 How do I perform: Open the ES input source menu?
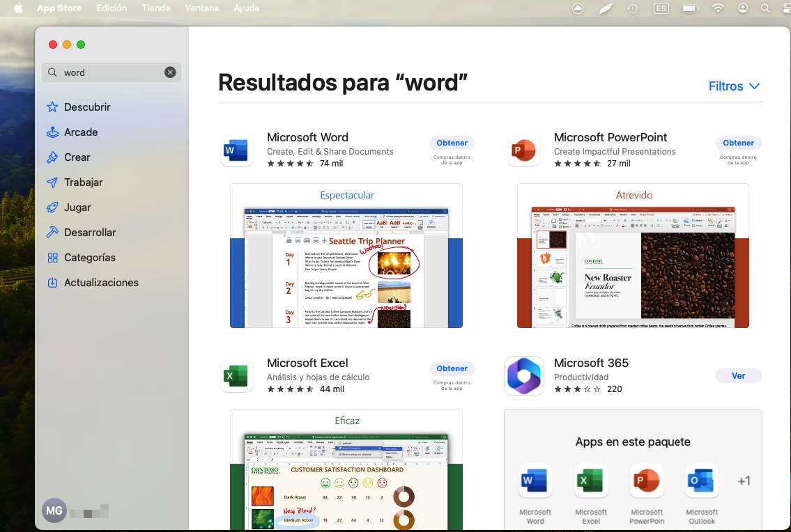(661, 8)
